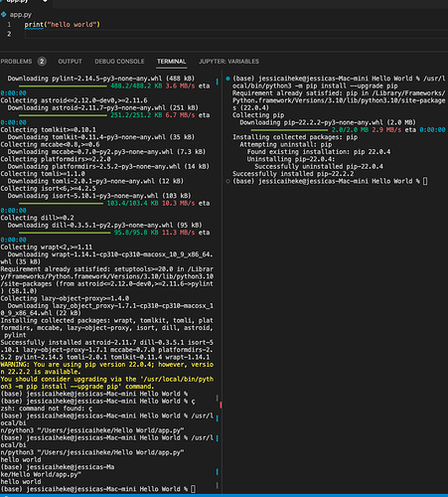Click text 'Collecting pip' in right terminal
The height and width of the screenshot is (497, 448).
pos(258,115)
